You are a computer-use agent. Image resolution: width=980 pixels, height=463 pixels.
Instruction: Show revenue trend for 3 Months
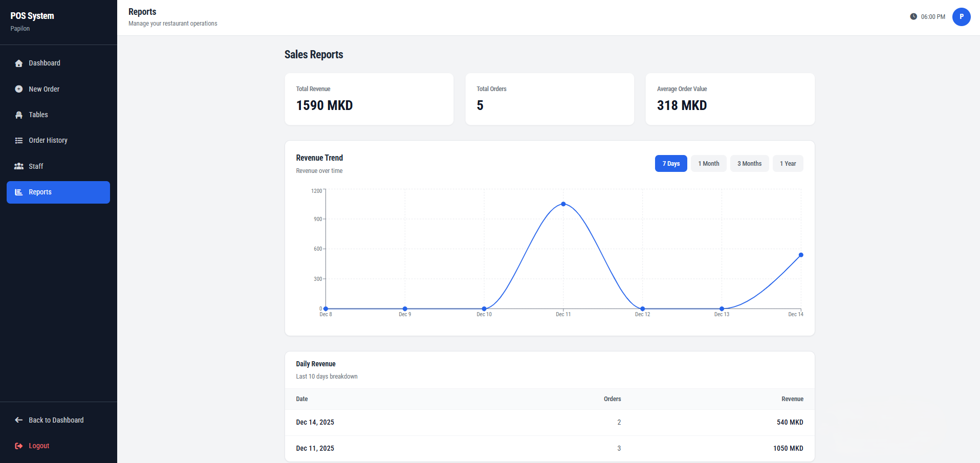749,164
